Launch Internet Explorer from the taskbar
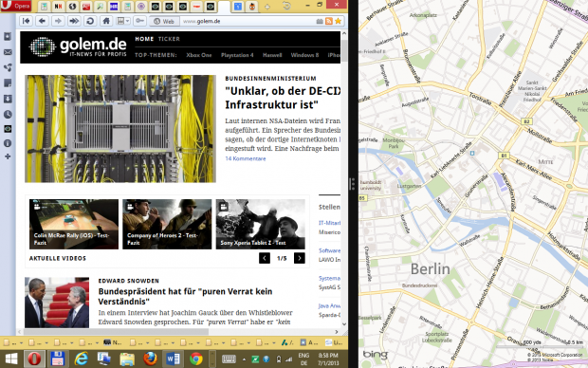 coord(81,359)
